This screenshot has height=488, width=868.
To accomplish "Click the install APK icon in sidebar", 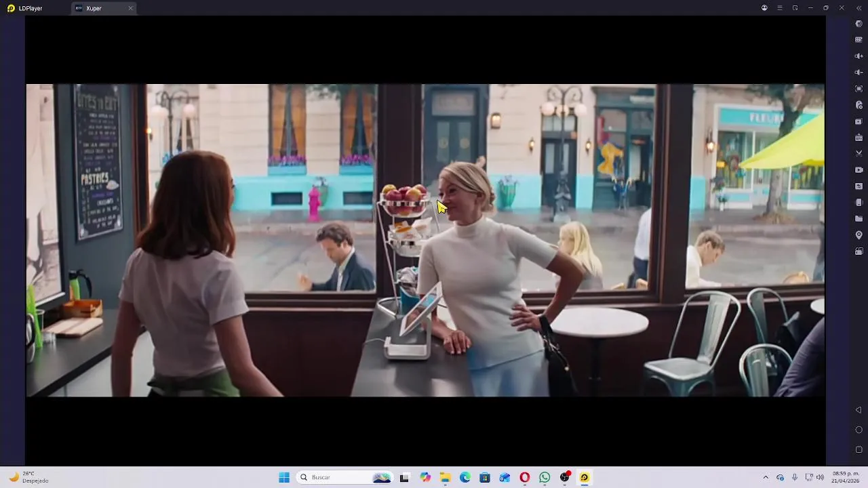I will pyautogui.click(x=859, y=138).
